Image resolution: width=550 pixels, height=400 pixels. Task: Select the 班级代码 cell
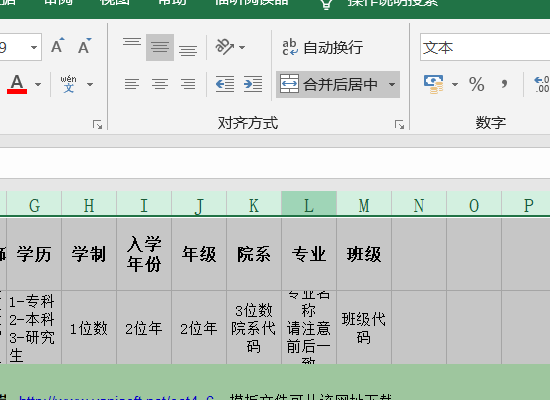pos(364,328)
